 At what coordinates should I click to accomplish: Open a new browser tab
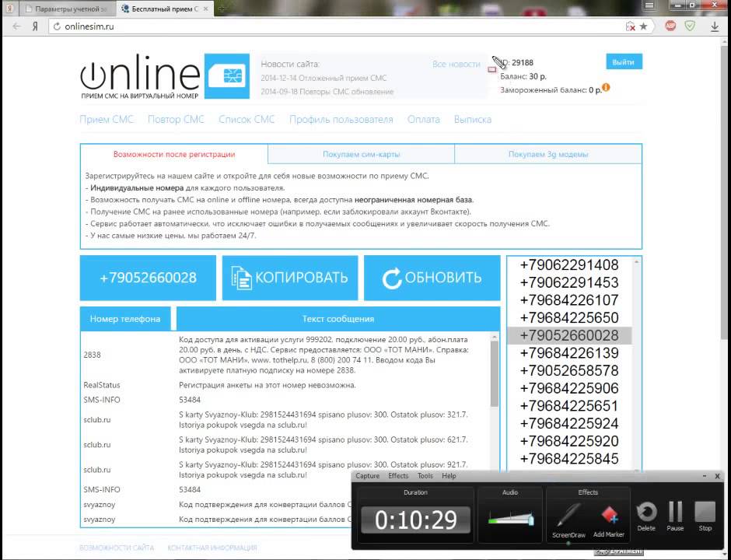(222, 9)
